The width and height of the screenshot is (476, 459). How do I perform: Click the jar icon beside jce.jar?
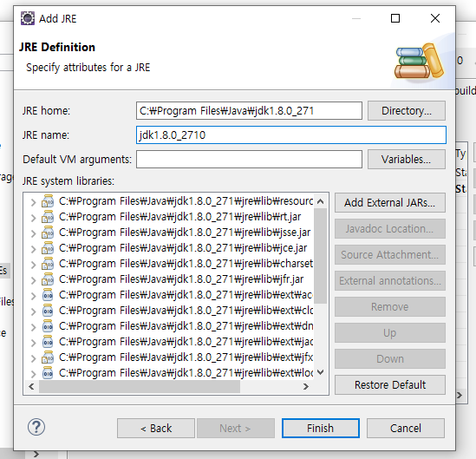point(48,248)
